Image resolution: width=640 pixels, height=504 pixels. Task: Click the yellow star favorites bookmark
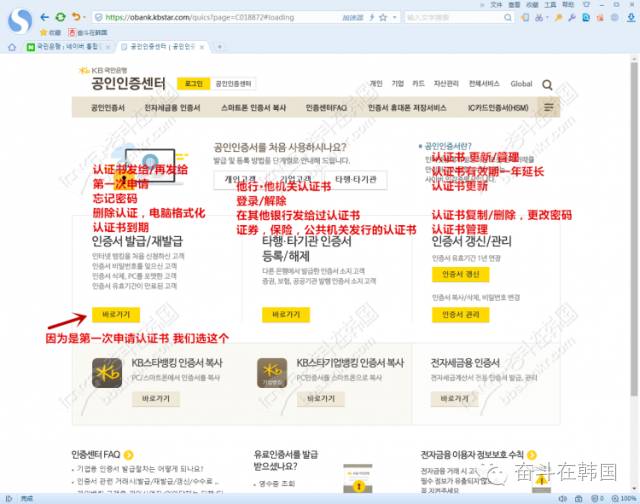point(50,32)
